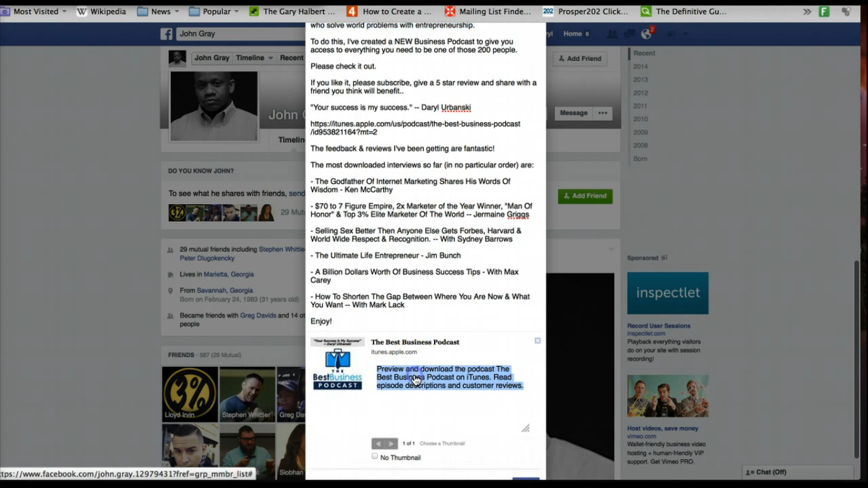Open the Facebook friend requests icon

[612, 34]
